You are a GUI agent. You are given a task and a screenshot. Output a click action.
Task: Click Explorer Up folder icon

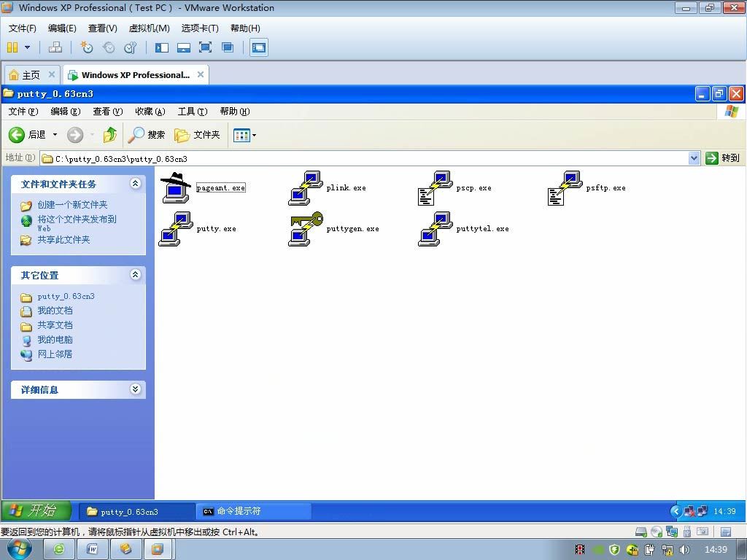point(110,135)
